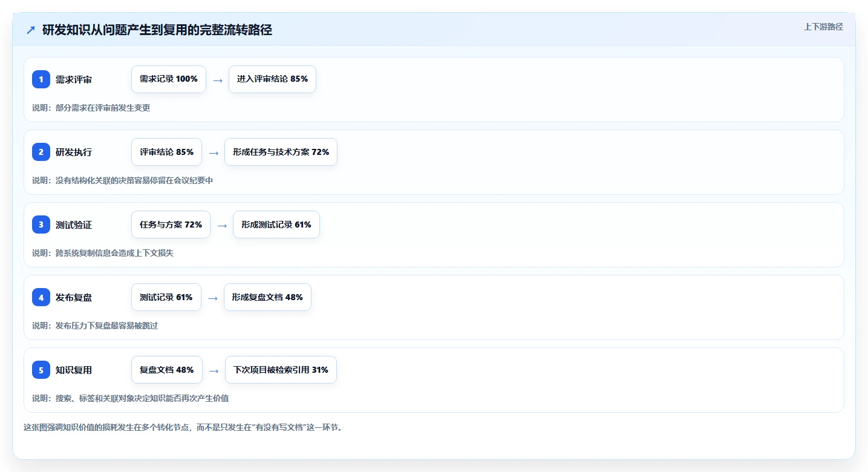Click the 需求评审 step title
Screen dimensions: 868x472
click(x=74, y=79)
